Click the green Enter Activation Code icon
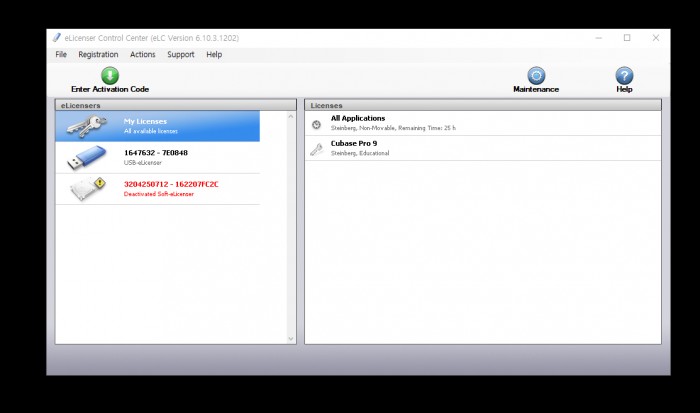Image resolution: width=700 pixels, height=413 pixels. click(110, 75)
